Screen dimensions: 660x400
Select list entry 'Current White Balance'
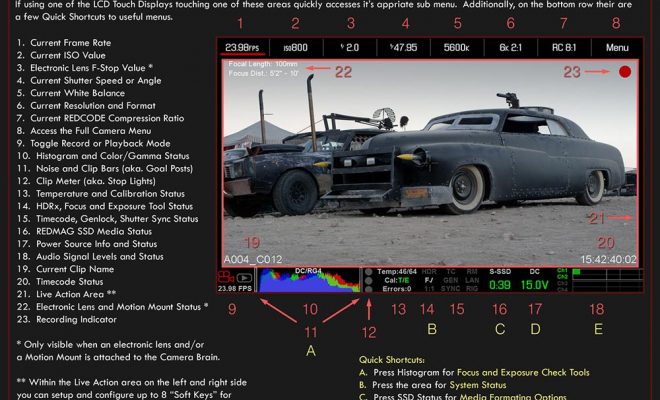(x=77, y=93)
